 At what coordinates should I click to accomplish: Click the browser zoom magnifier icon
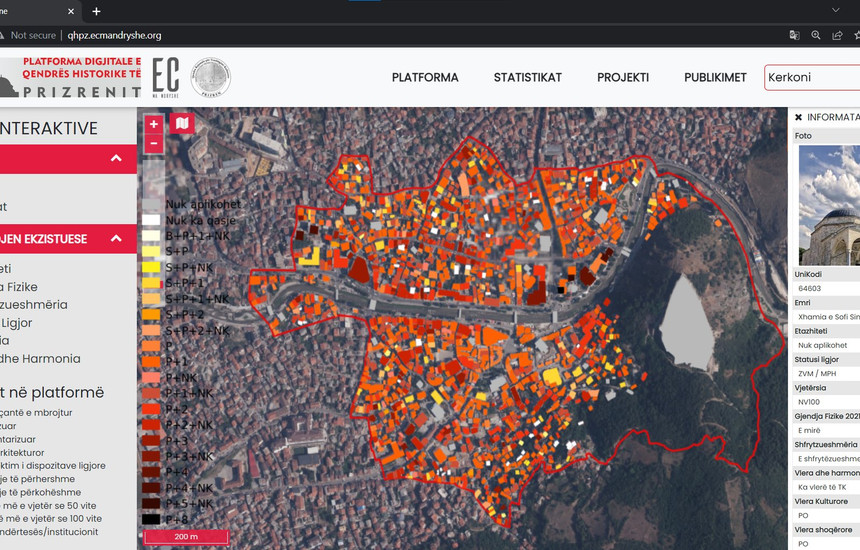pyautogui.click(x=816, y=35)
